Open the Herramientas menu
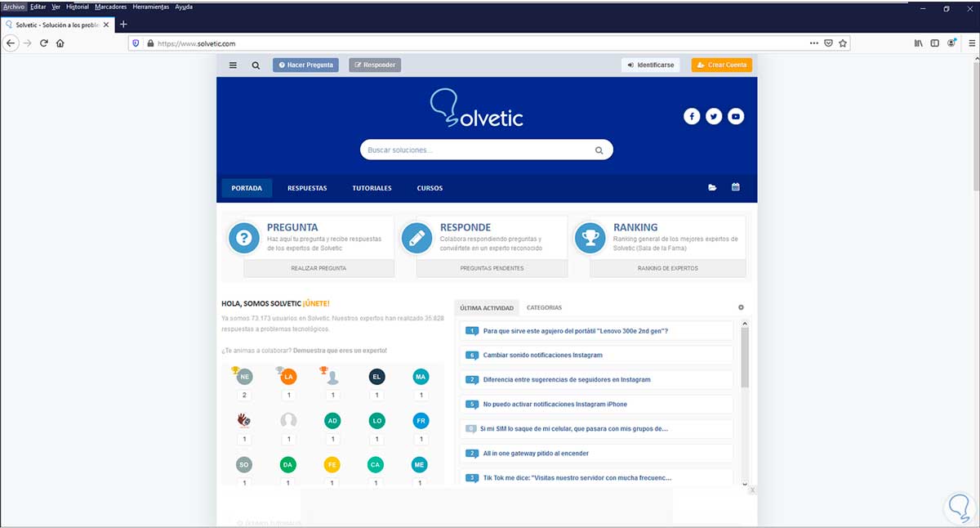Image resolution: width=980 pixels, height=528 pixels. pos(151,7)
